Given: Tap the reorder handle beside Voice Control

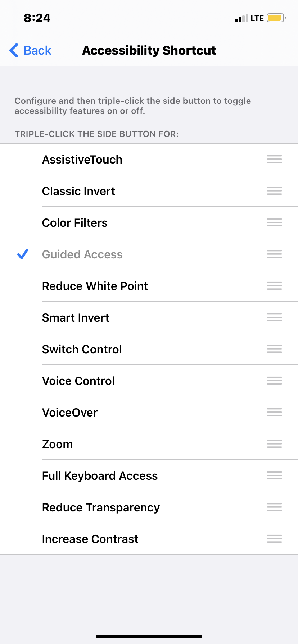Looking at the screenshot, I should coord(274,381).
